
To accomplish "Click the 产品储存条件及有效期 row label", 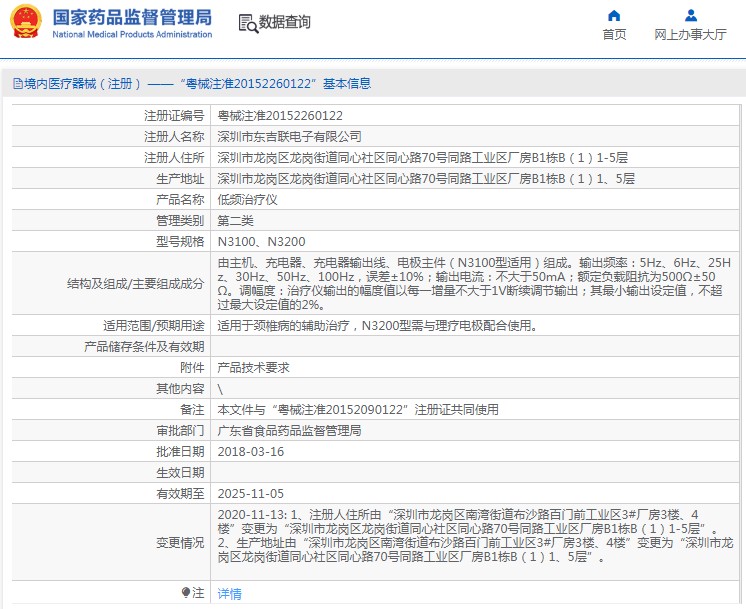I will tap(144, 346).
